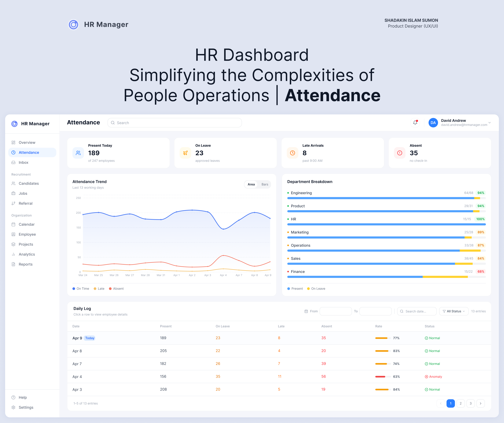504x423 pixels.
Task: Switch the Attendance Trend chart to Bars
Action: click(264, 184)
